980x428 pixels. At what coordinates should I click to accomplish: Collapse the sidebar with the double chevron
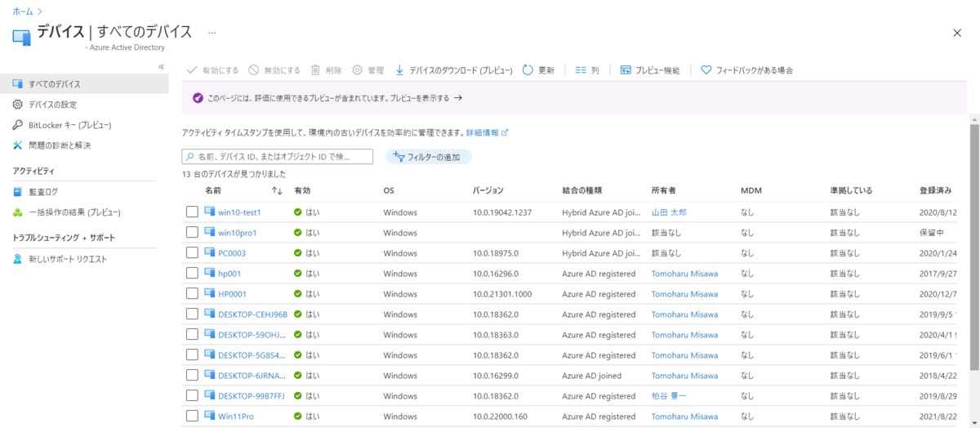[161, 66]
